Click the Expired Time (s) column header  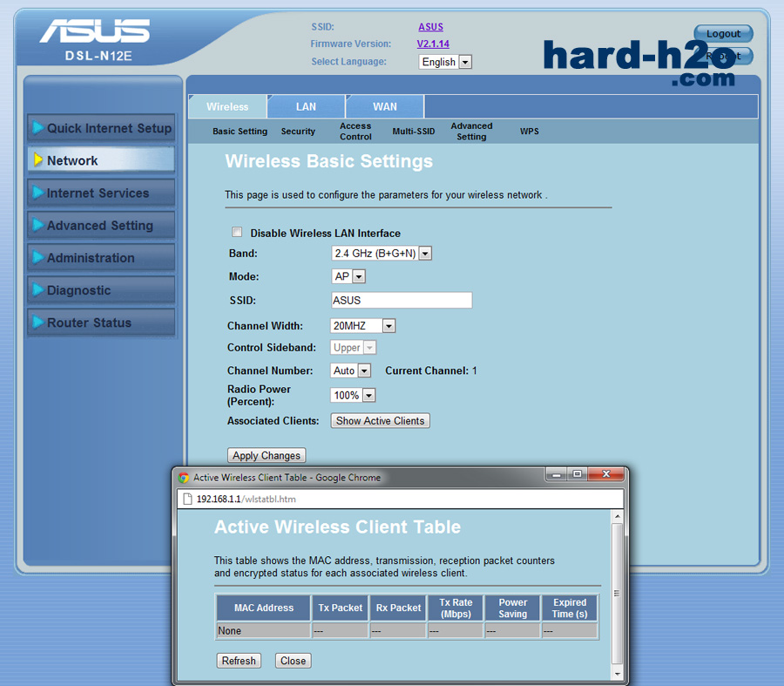pos(570,608)
